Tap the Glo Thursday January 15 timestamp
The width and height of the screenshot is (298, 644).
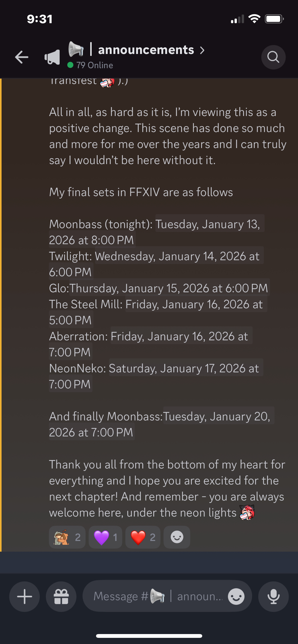[x=169, y=288]
